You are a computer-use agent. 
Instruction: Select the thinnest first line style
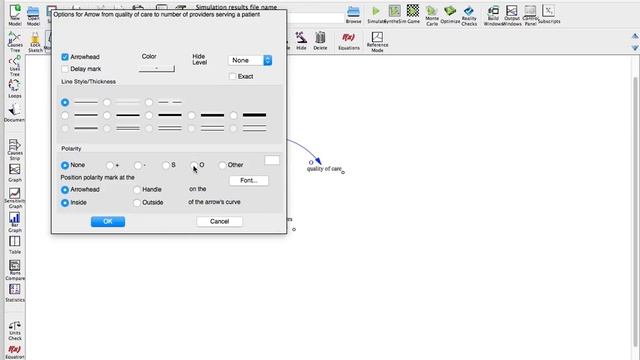point(65,102)
